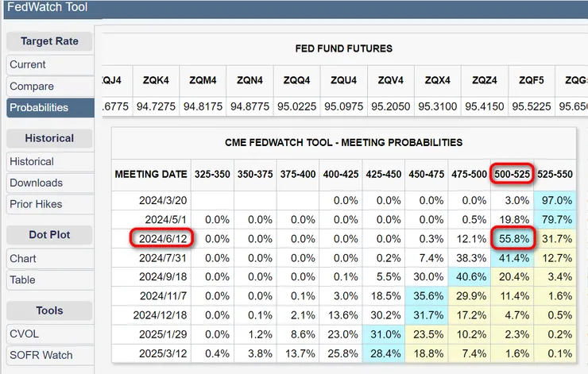Open the CVOL tool
Image resolution: width=588 pixels, height=374 pixels.
tap(26, 334)
